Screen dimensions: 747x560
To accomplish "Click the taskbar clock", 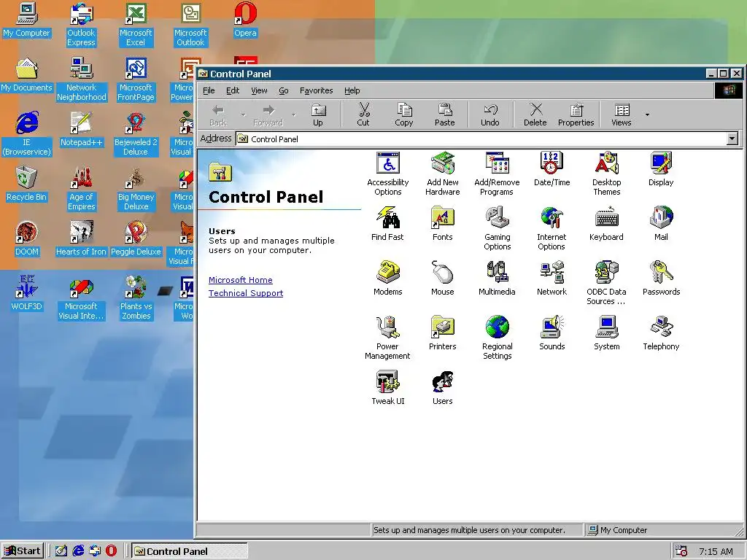I will tap(716, 551).
